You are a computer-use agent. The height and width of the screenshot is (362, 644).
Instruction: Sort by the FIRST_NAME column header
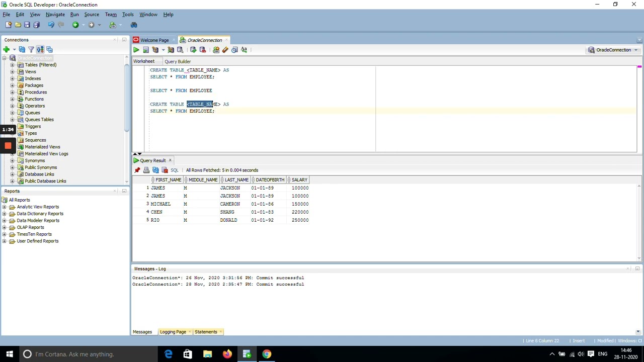(168, 180)
